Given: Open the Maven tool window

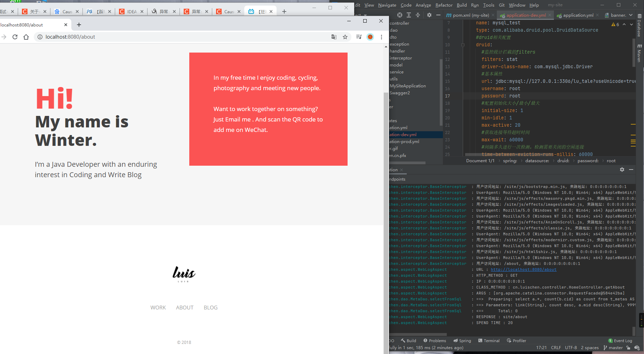Looking at the screenshot, I should (x=639, y=53).
